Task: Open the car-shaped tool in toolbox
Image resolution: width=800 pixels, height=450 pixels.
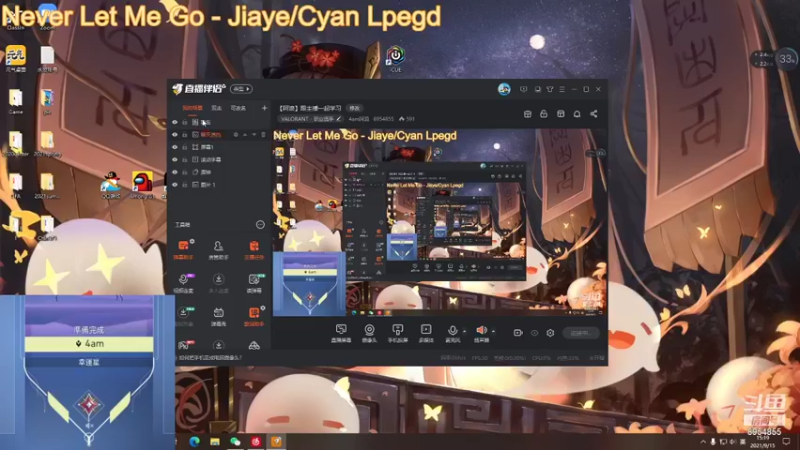Action: pyautogui.click(x=254, y=345)
